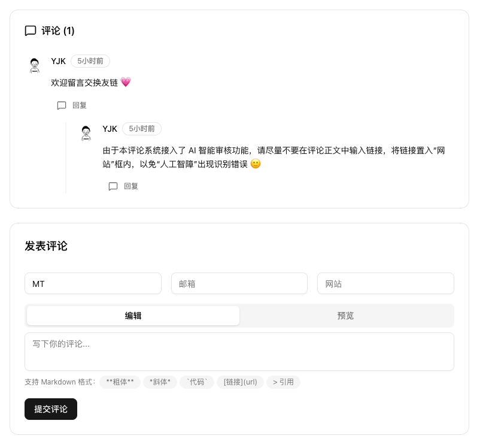
Task: Click the reply icon under the nested comment
Action: click(113, 186)
